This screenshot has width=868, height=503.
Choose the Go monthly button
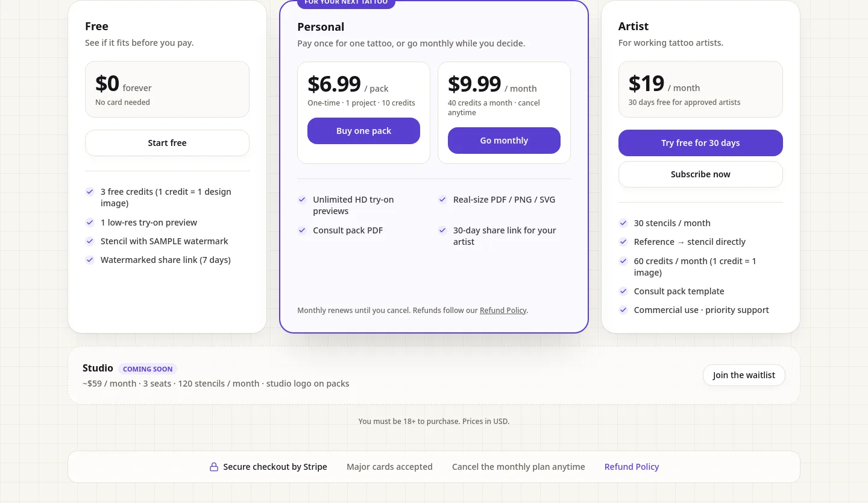tap(504, 141)
